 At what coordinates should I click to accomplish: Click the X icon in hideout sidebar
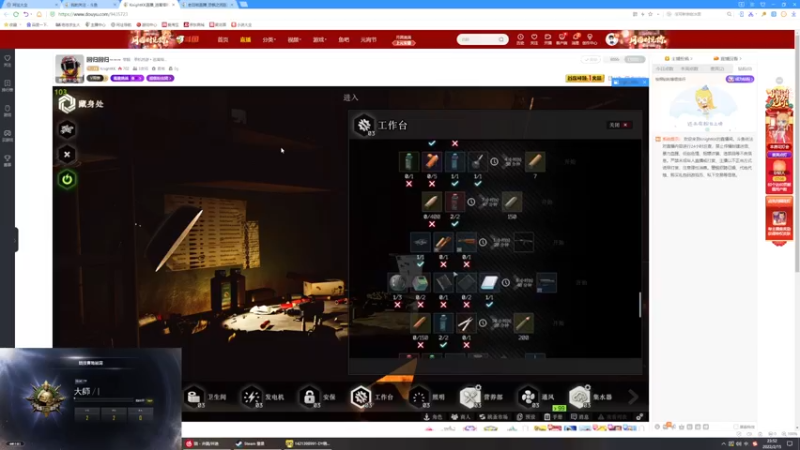click(67, 155)
